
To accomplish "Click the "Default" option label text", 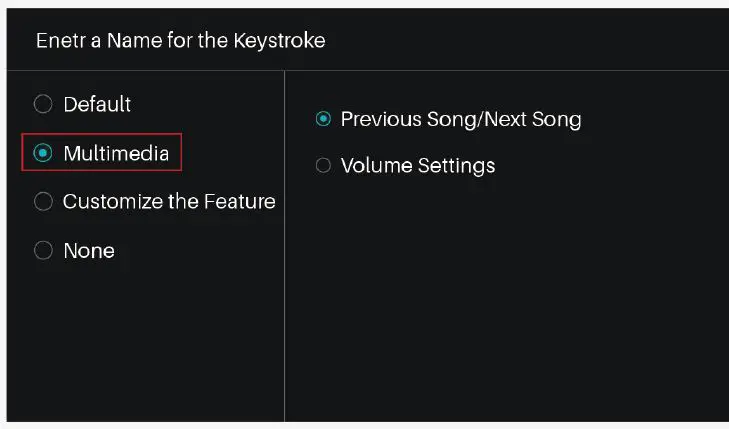I will tap(97, 104).
